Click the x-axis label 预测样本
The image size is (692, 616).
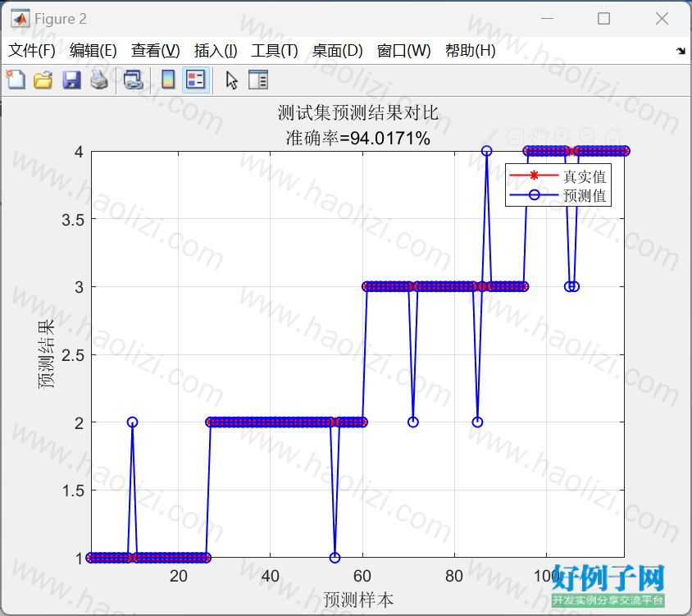(x=358, y=600)
